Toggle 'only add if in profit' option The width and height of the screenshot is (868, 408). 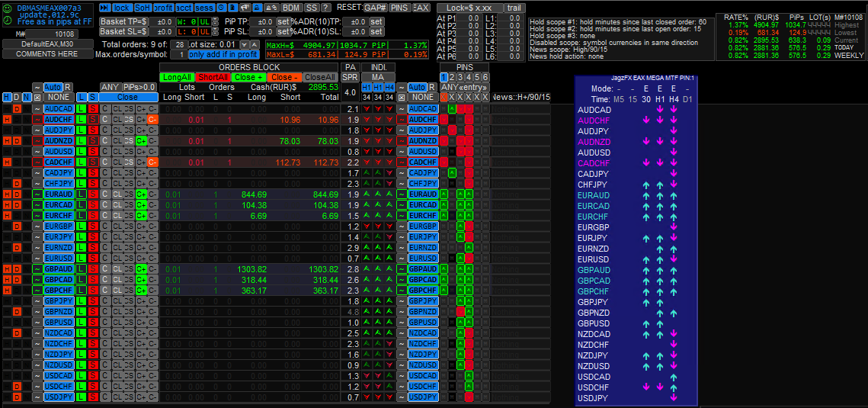tap(223, 54)
